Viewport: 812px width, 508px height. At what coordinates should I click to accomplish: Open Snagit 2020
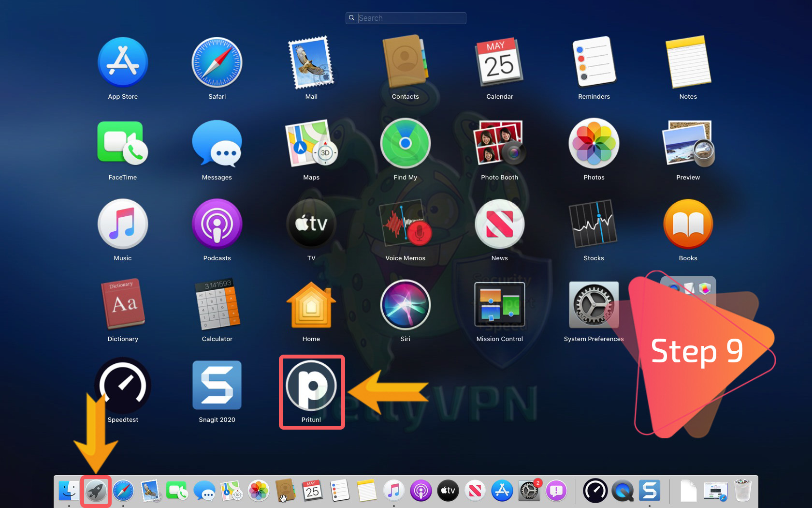[217, 386]
